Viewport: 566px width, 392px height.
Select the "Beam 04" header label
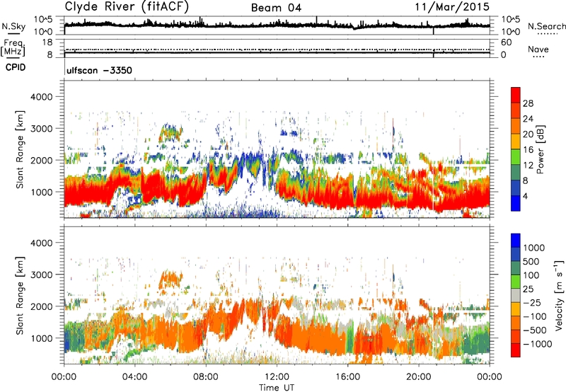coord(276,8)
